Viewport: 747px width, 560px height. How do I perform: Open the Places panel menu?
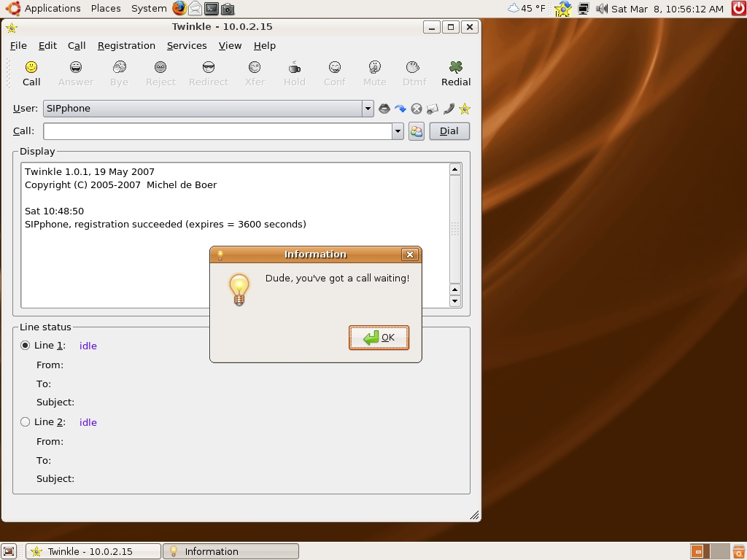coord(106,8)
